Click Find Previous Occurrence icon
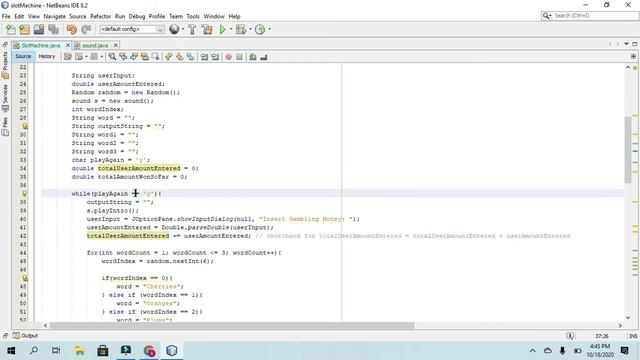 (x=123, y=57)
